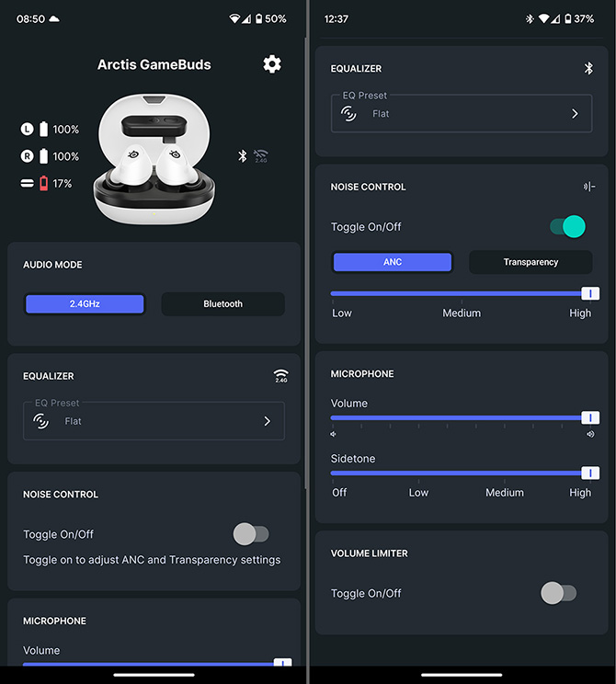616x684 pixels.
Task: Tap the right screen navigation home bar
Action: coord(462,675)
